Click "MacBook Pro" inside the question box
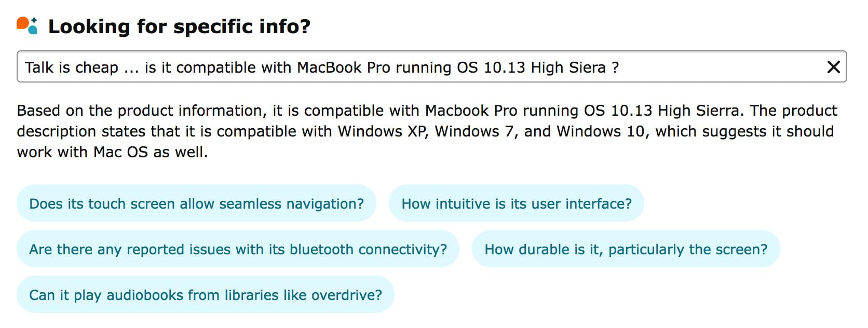This screenshot has height=328, width=868. point(343,67)
